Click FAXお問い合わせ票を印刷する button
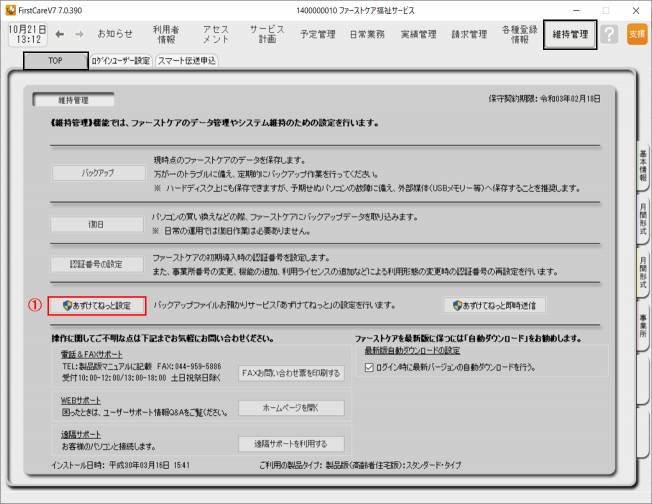 point(291,373)
